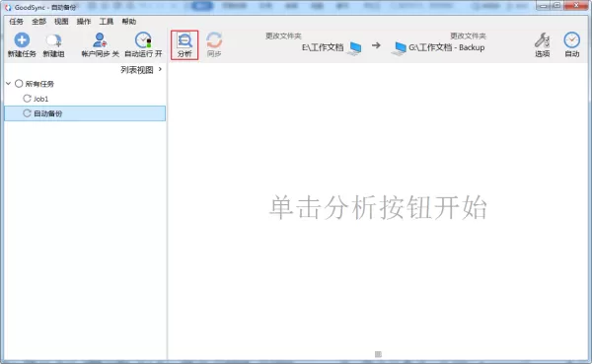This screenshot has height=364, width=592.
Task: Close the GoodSync window
Action: tap(576, 5)
